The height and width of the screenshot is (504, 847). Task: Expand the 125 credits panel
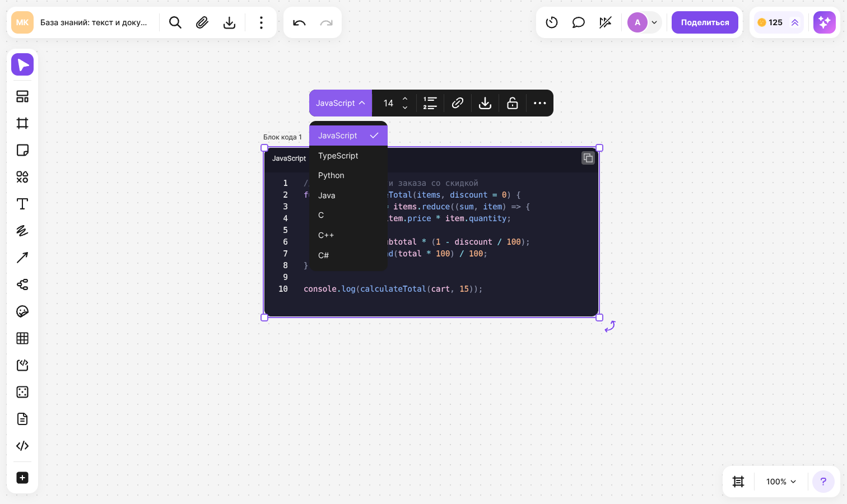pos(795,22)
